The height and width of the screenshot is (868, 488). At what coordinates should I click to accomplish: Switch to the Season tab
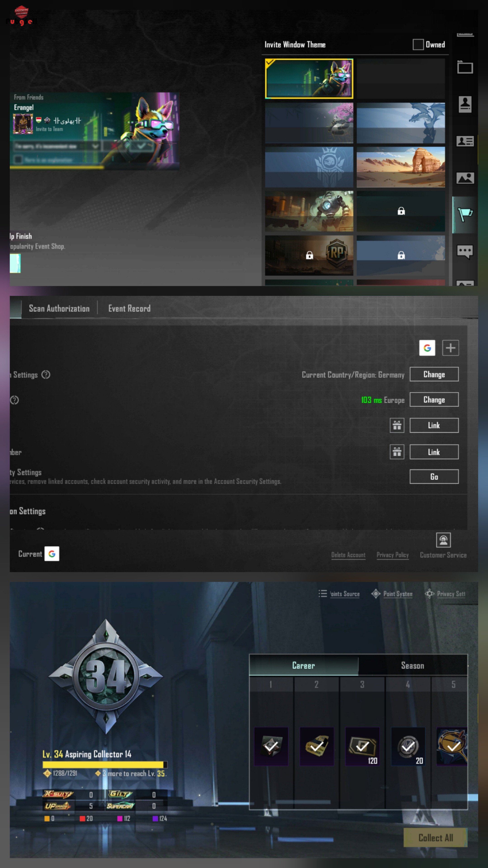412,665
